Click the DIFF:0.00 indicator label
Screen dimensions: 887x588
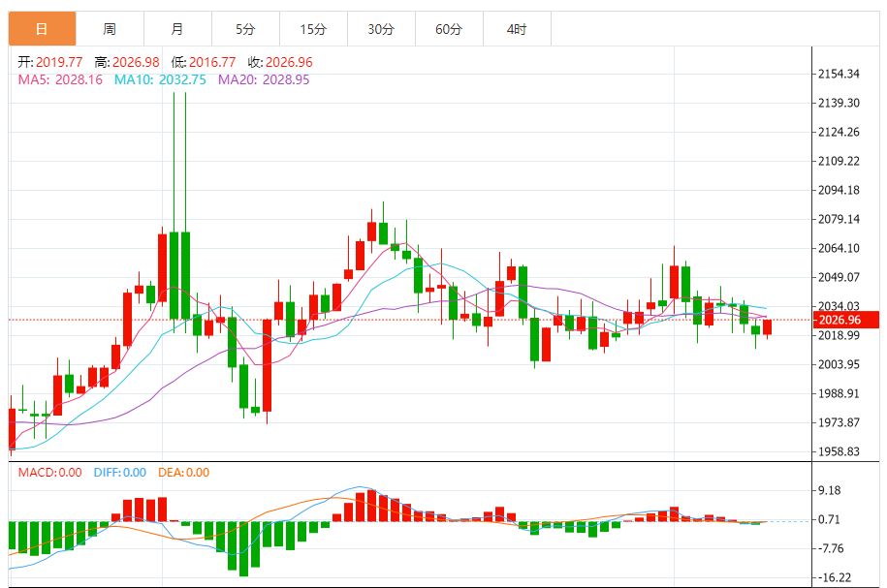(120, 473)
